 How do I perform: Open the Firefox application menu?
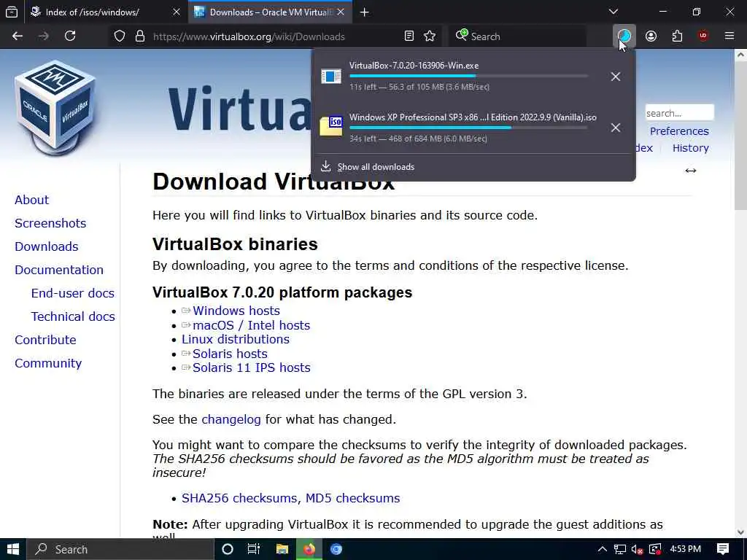(x=729, y=36)
